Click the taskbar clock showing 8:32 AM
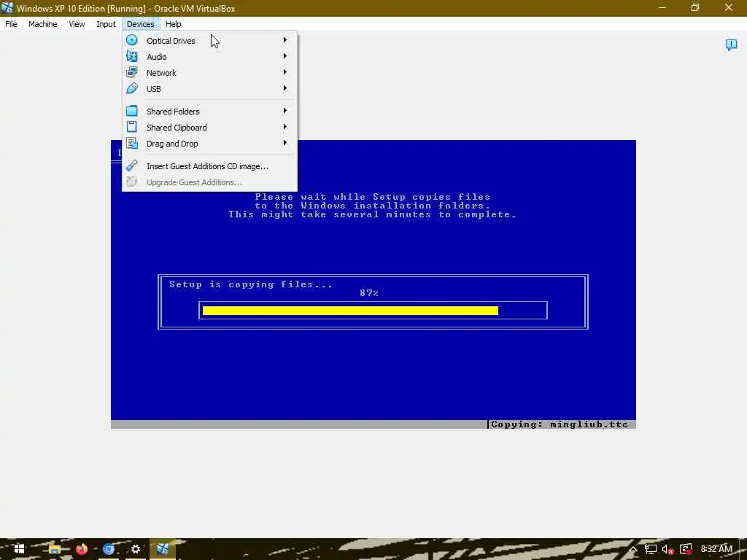This screenshot has width=747, height=560. click(716, 549)
